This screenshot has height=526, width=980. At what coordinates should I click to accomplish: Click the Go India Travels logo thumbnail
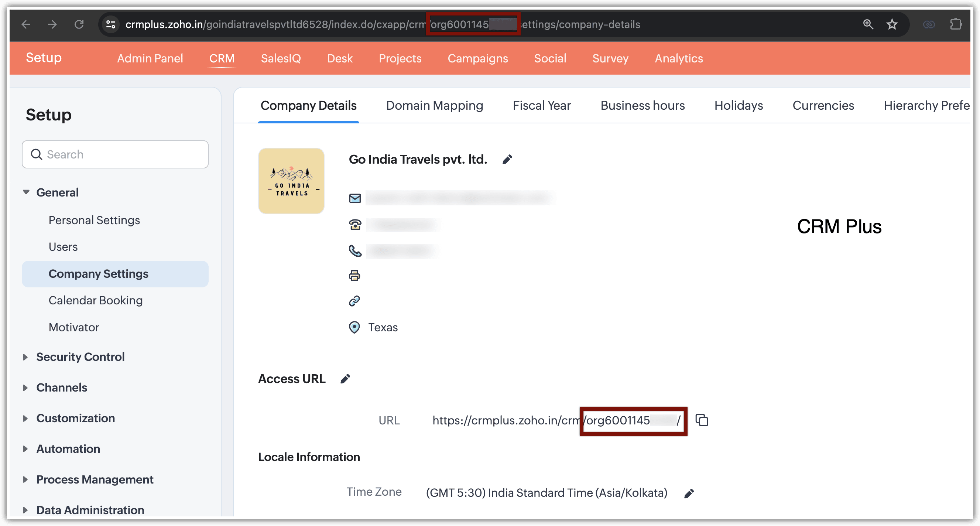[x=291, y=181]
